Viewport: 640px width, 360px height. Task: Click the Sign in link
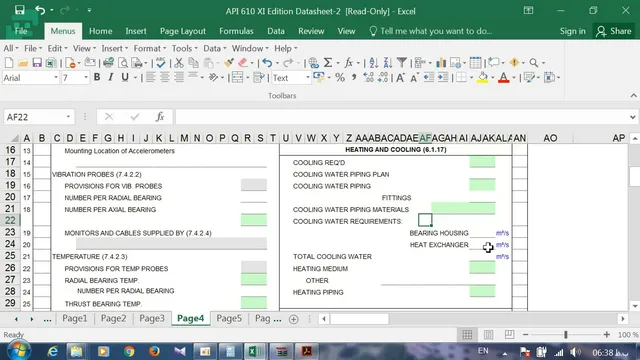572,31
